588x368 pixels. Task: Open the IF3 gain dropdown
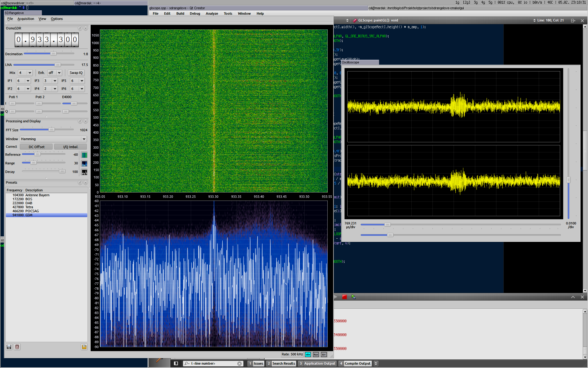50,81
